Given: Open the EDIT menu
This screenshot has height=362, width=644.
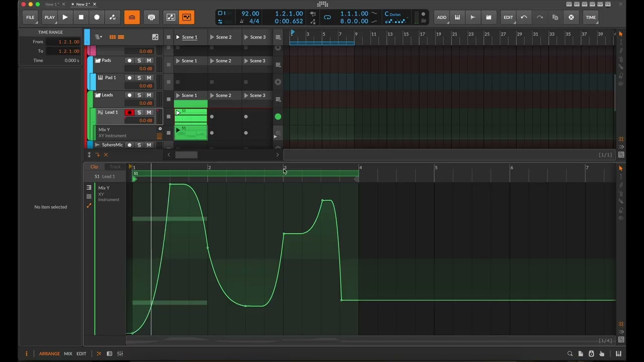Looking at the screenshot, I should pos(508,17).
